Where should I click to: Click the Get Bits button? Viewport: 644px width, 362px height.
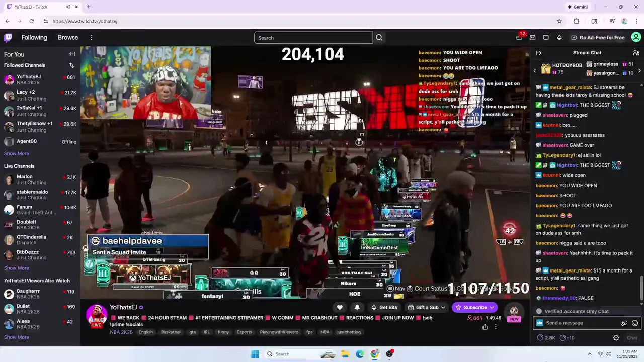point(384,307)
